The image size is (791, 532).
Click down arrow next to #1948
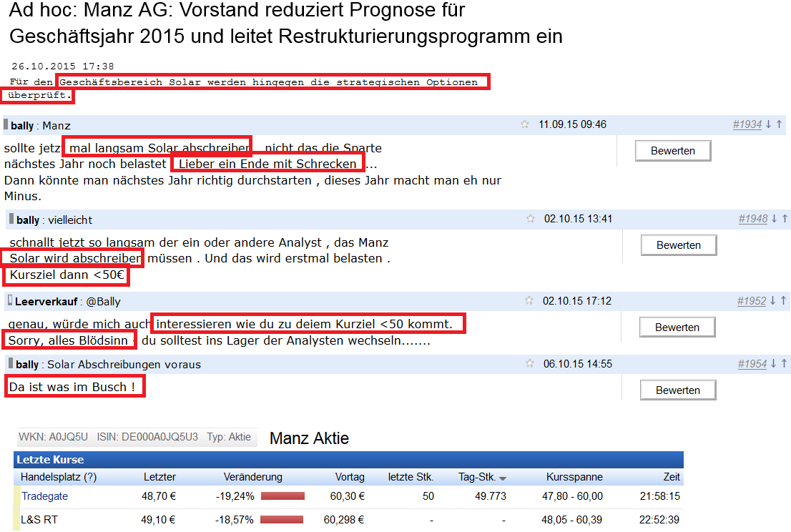(x=774, y=218)
